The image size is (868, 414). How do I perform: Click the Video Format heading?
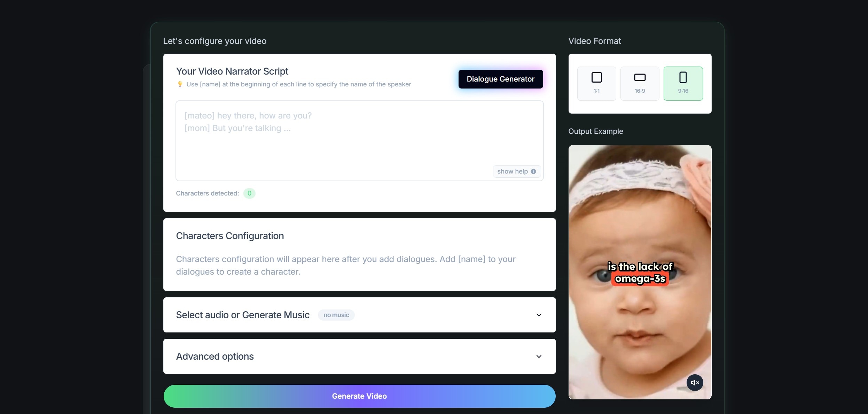click(x=594, y=41)
